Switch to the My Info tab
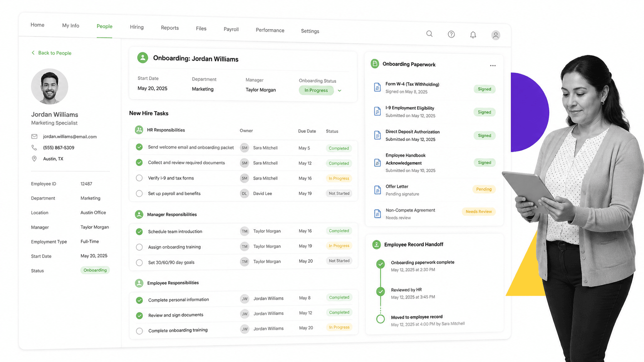 pos(70,25)
